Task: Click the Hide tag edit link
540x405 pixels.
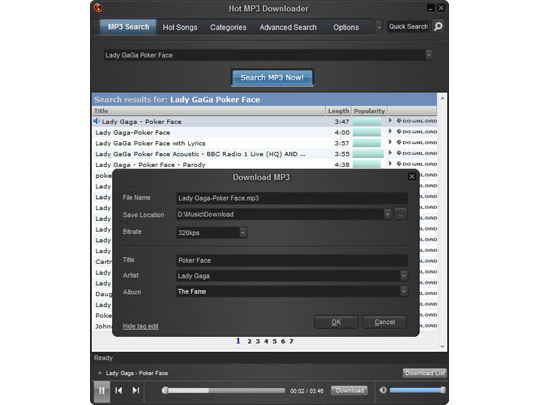Action: coord(141,326)
